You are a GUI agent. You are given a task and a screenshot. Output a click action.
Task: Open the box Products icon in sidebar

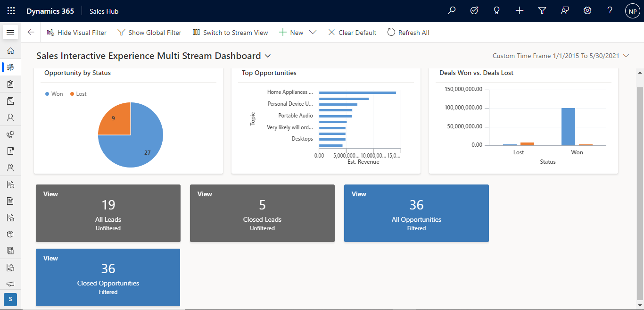pyautogui.click(x=10, y=234)
